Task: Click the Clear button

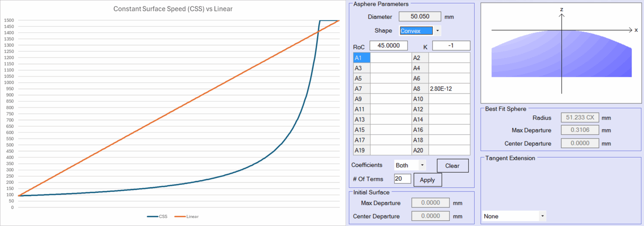Action: point(452,166)
